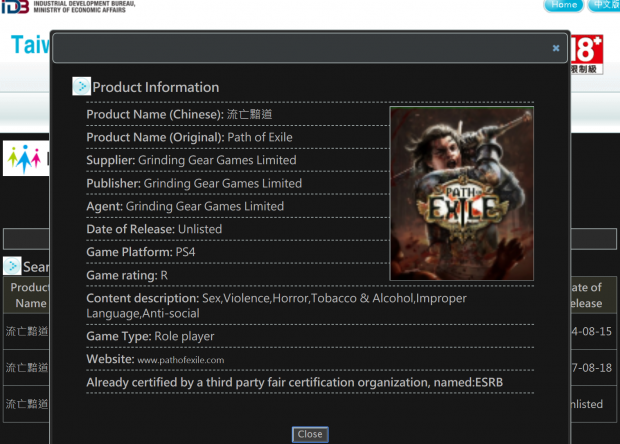Click the Search section arrow icon
Image resolution: width=620 pixels, height=444 pixels.
pyautogui.click(x=12, y=266)
